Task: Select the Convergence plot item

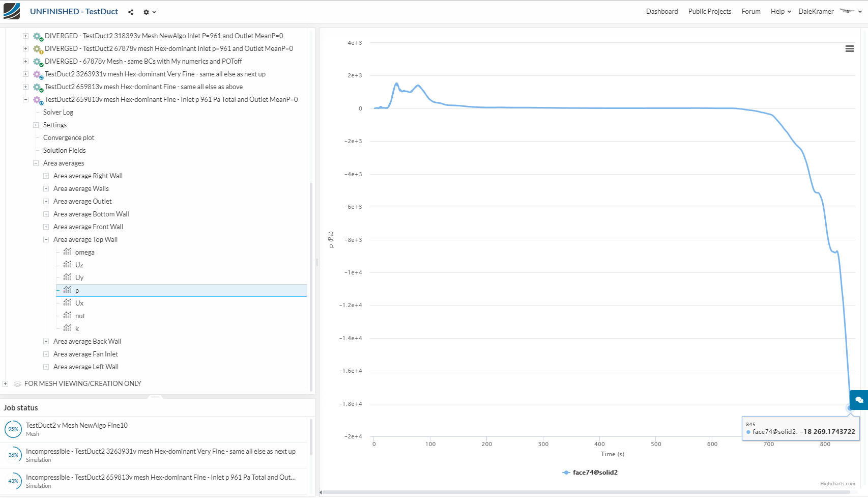Action: coord(69,137)
